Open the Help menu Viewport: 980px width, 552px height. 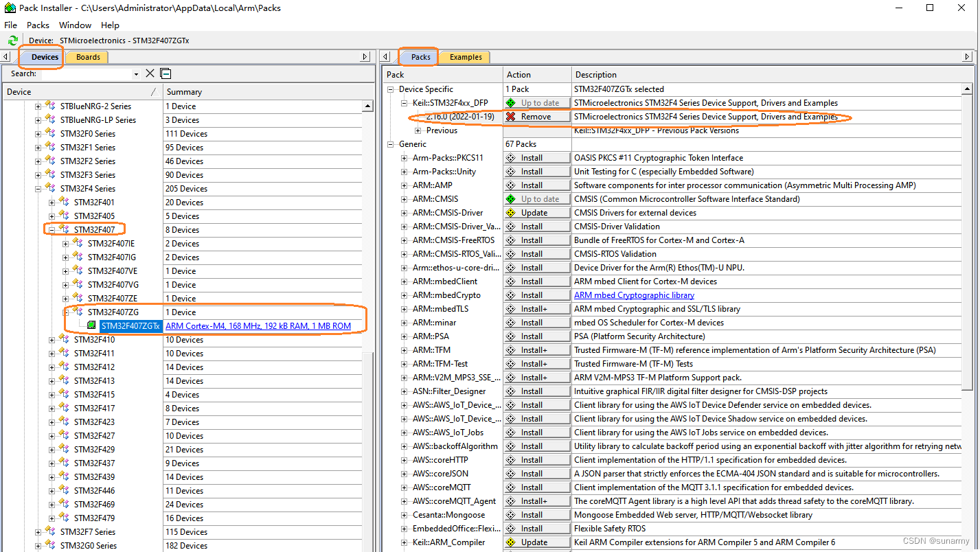pos(110,25)
